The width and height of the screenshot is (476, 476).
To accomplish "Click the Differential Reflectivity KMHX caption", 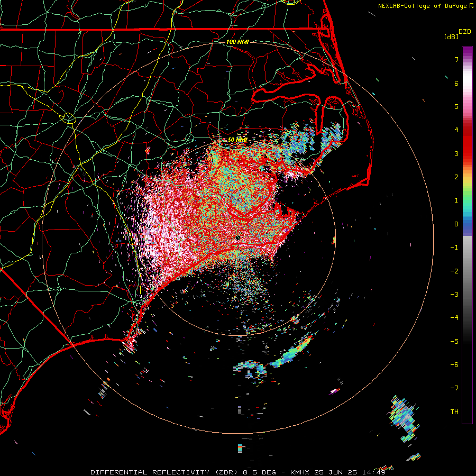I will tap(238, 472).
